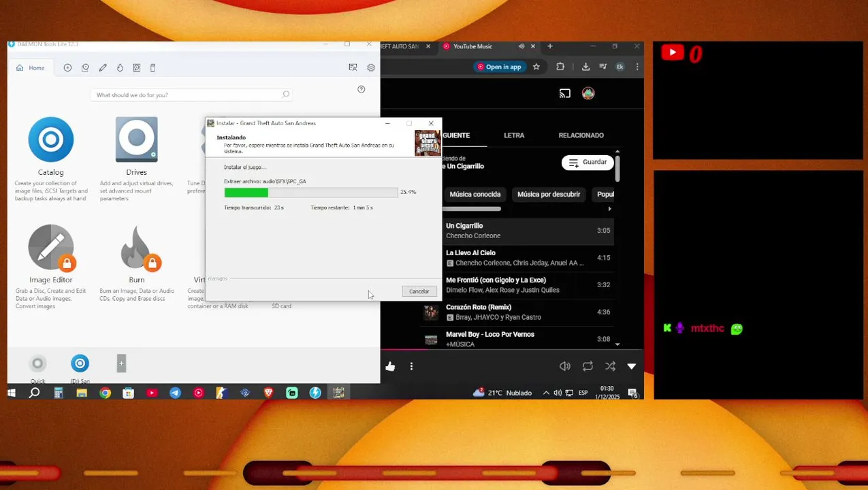
Task: Click the 'What should we do for you?' search field
Action: click(191, 95)
